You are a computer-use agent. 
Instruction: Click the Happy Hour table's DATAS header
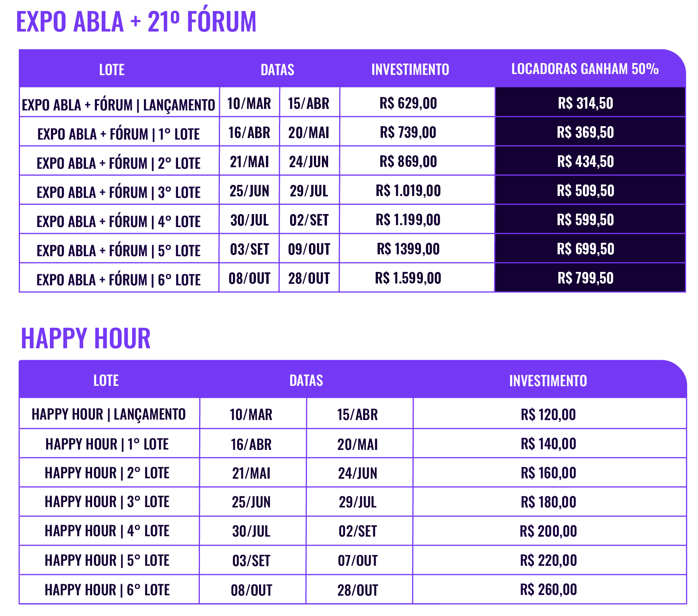306,380
